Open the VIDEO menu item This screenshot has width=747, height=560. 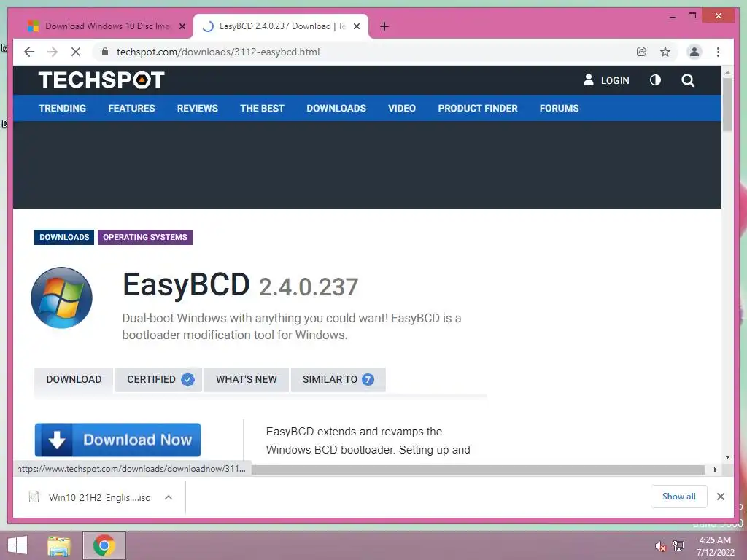tap(402, 108)
